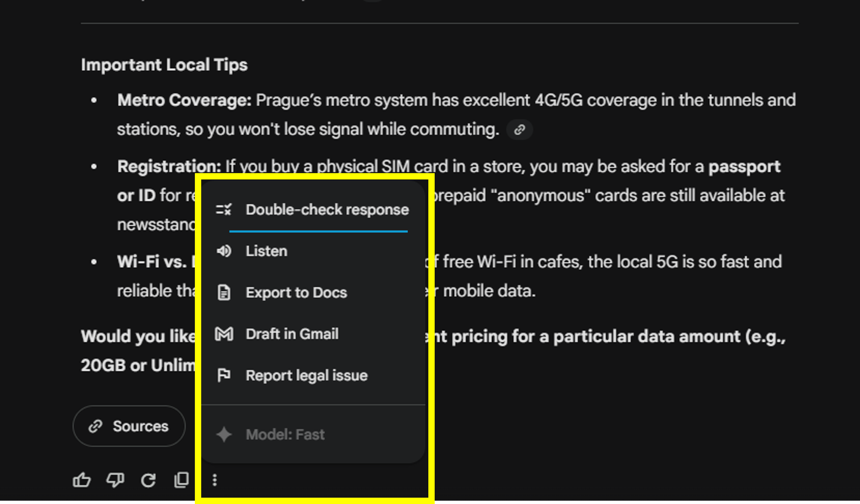Click the sparkle icon beside Model: Fast
The height and width of the screenshot is (504, 860).
pos(224,434)
